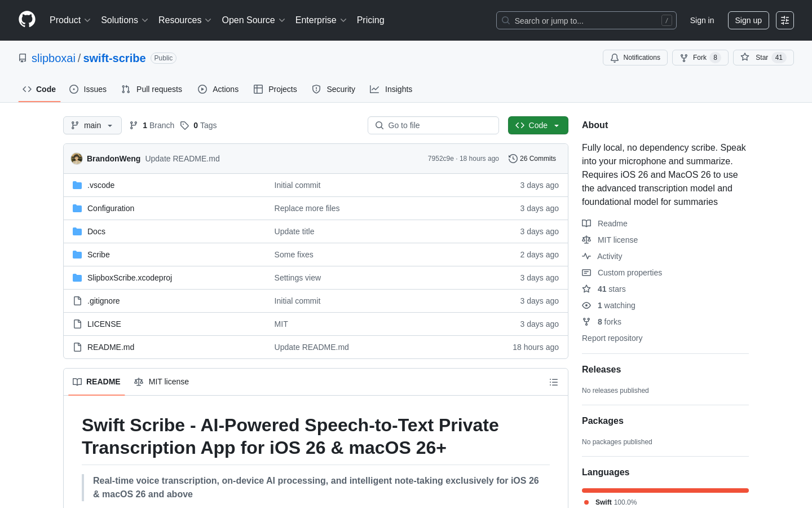Click the SlipboxScribe.xcodeproj folder icon
This screenshot has width=812, height=508.
coord(77,278)
